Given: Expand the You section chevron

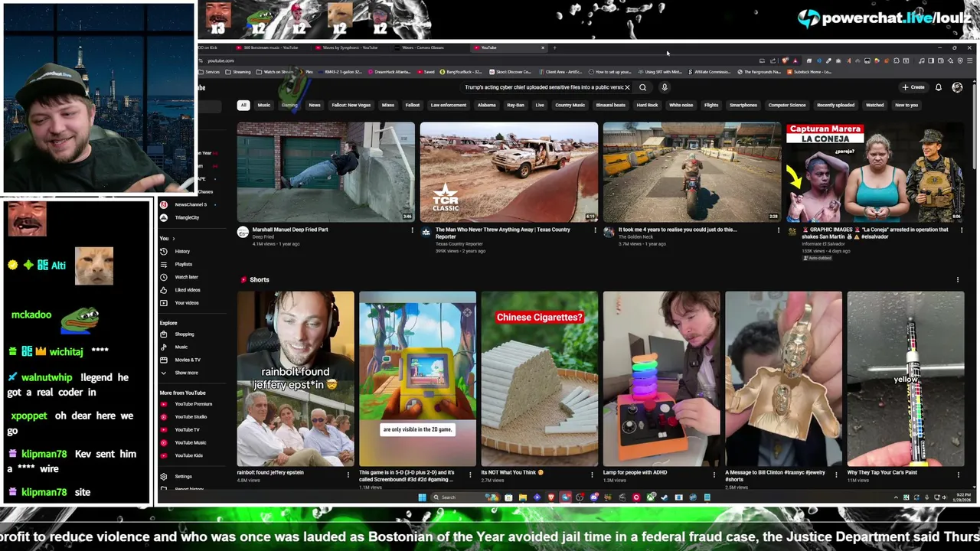Looking at the screenshot, I should [174, 239].
